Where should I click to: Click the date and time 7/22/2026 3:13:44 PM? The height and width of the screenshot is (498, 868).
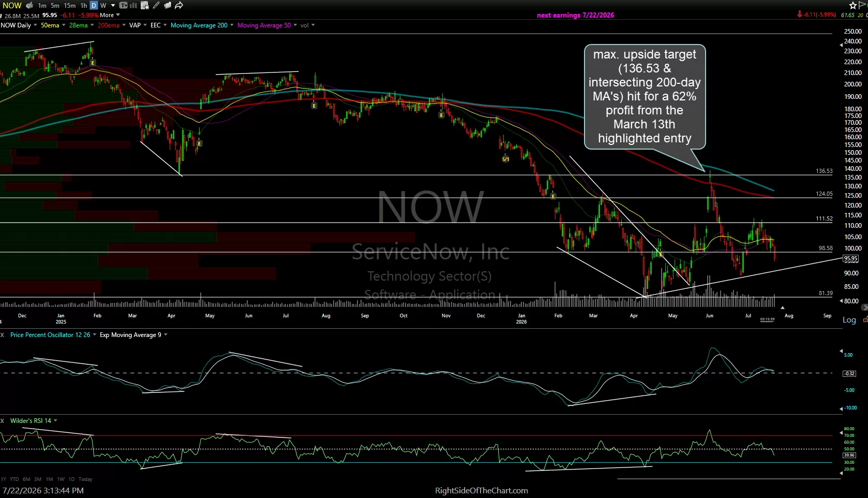tap(43, 490)
